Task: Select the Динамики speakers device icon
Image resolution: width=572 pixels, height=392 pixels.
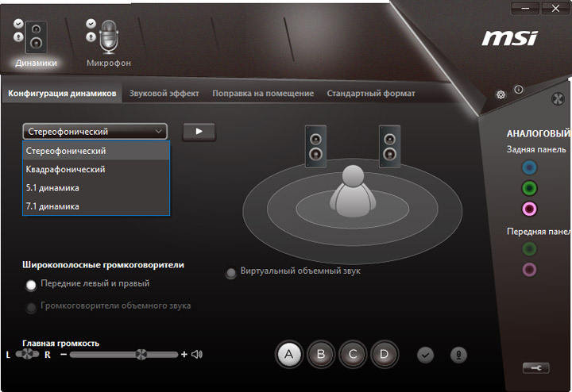Action: pyautogui.click(x=36, y=37)
